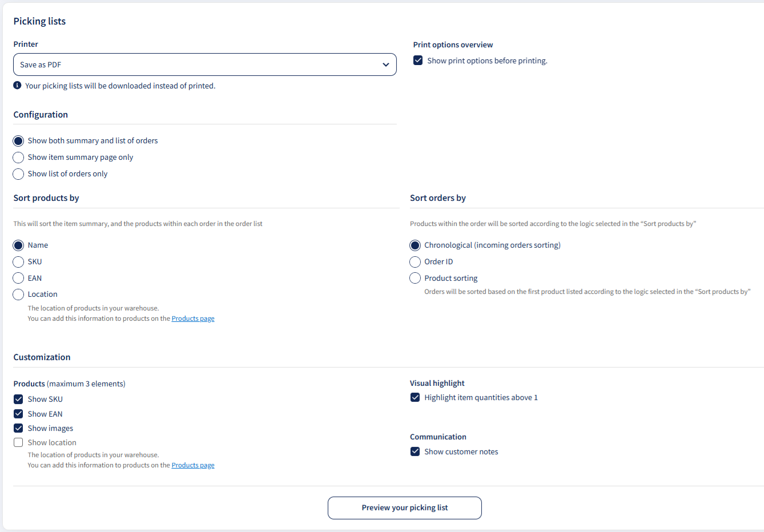The image size is (764, 532).
Task: Select Product sorting for orders
Action: [415, 278]
